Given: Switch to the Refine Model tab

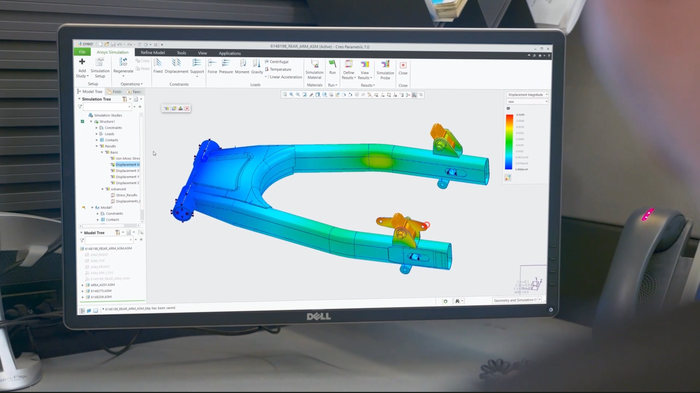Looking at the screenshot, I should pos(153,53).
